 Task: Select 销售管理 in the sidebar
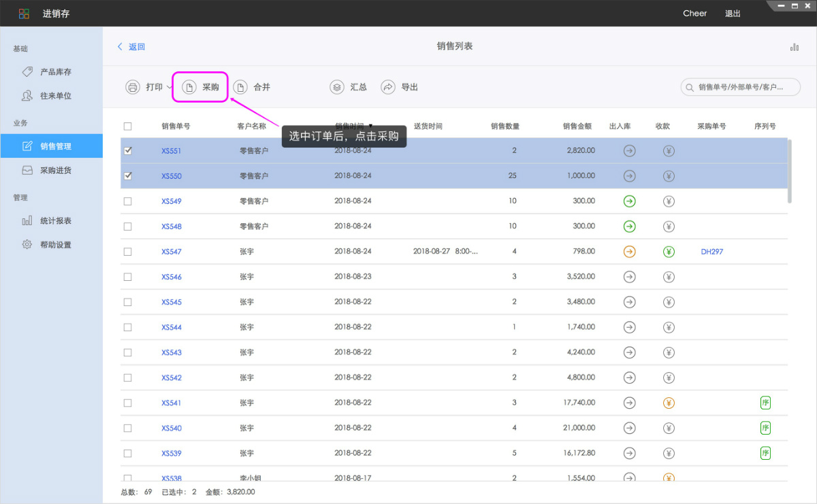(51, 146)
